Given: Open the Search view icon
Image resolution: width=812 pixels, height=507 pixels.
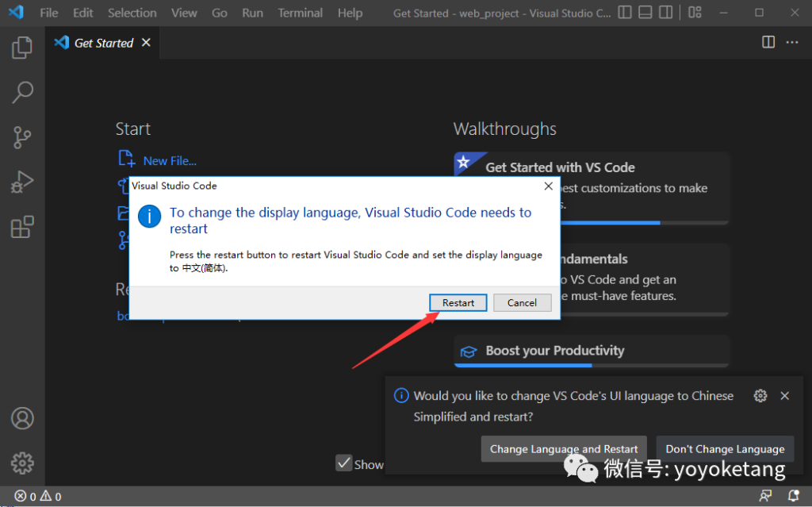Looking at the screenshot, I should coord(22,92).
